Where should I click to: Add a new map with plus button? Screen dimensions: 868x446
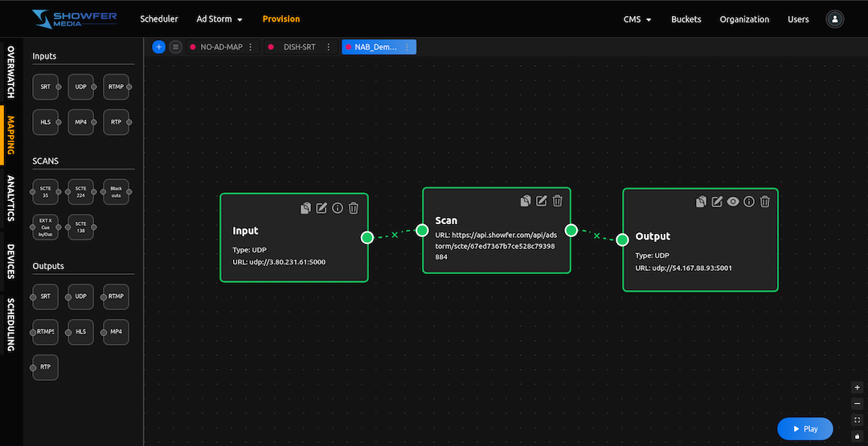(158, 47)
